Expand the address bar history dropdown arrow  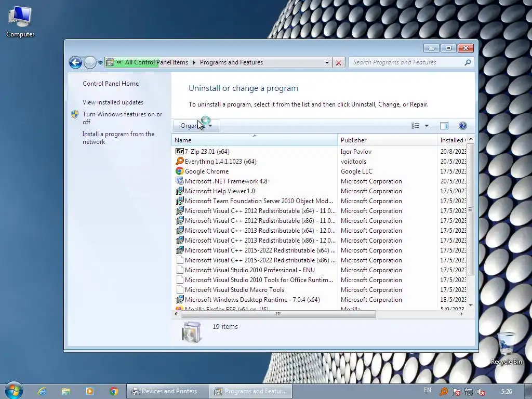point(327,63)
